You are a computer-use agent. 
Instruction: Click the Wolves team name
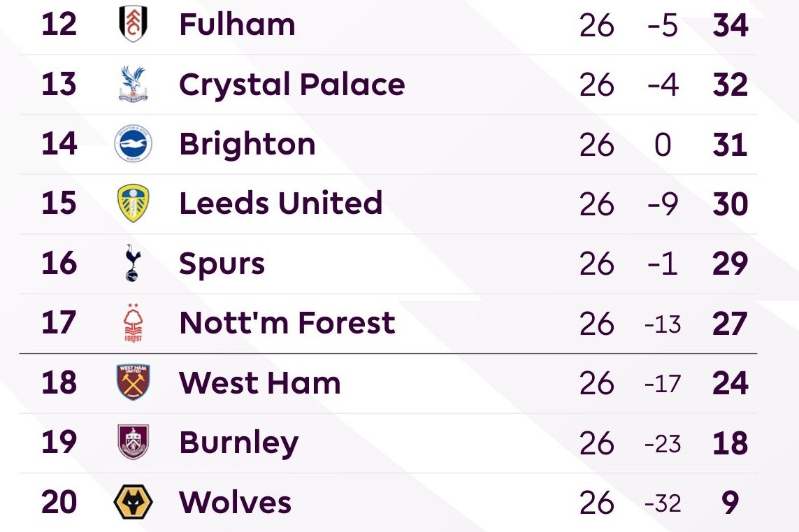[235, 503]
